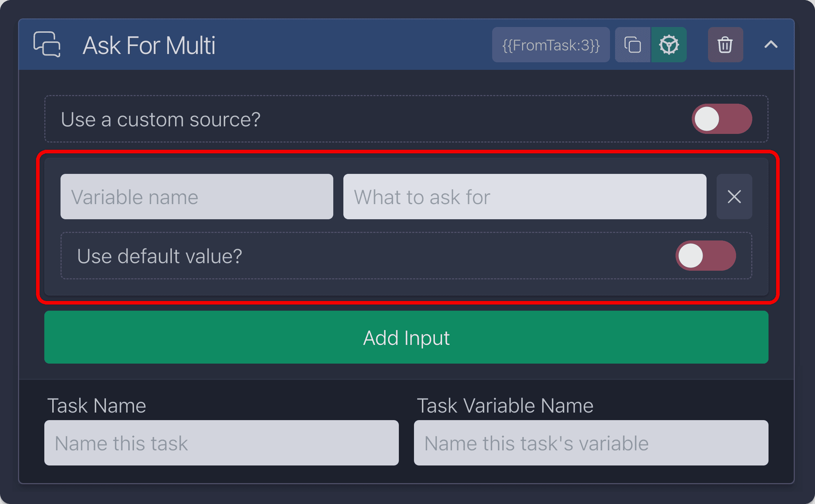Viewport: 815px width, 504px height.
Task: Click the Variable name input field
Action: tap(197, 197)
